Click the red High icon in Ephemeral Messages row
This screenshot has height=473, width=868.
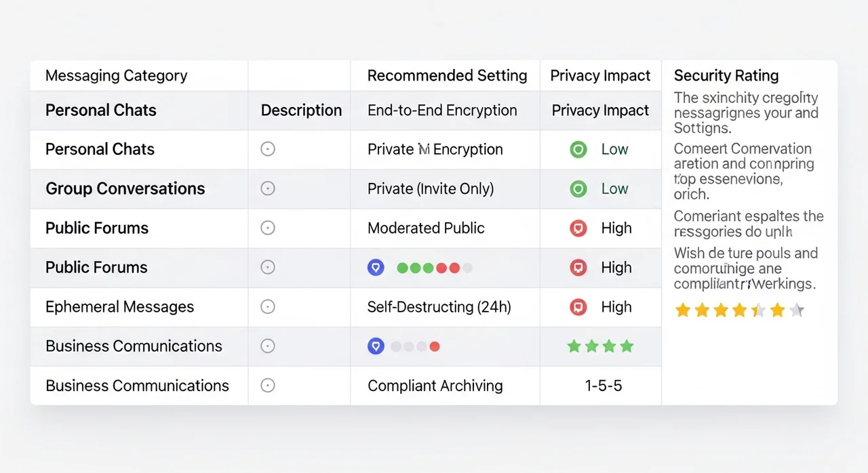(x=578, y=307)
